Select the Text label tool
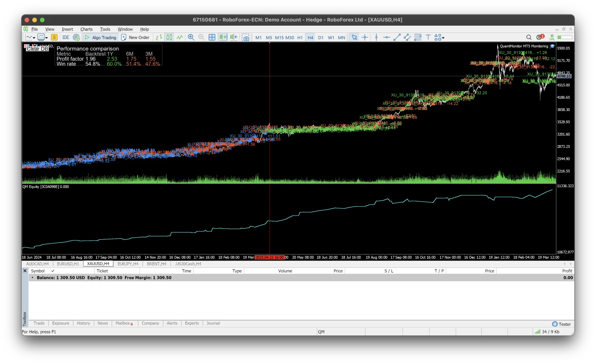The image size is (596, 364). coord(428,37)
